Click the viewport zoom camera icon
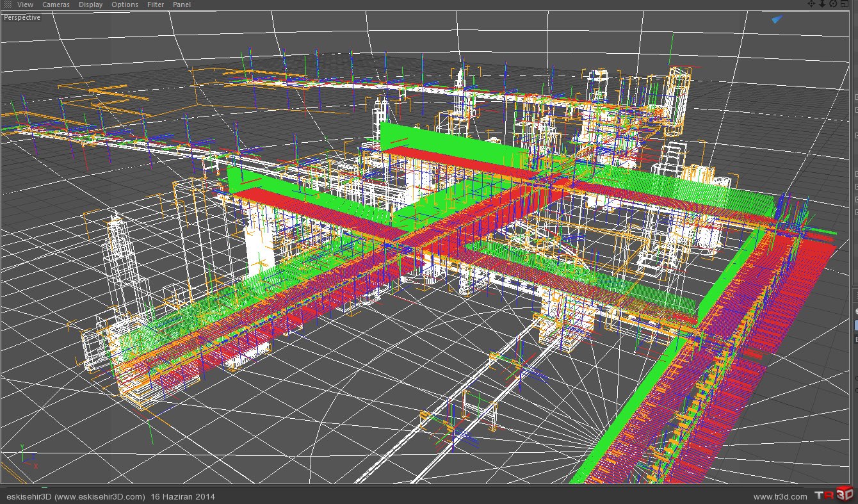858x504 pixels. tap(822, 4)
